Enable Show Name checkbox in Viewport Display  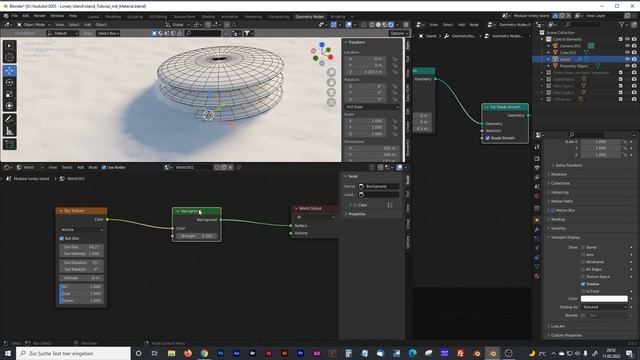(583, 247)
